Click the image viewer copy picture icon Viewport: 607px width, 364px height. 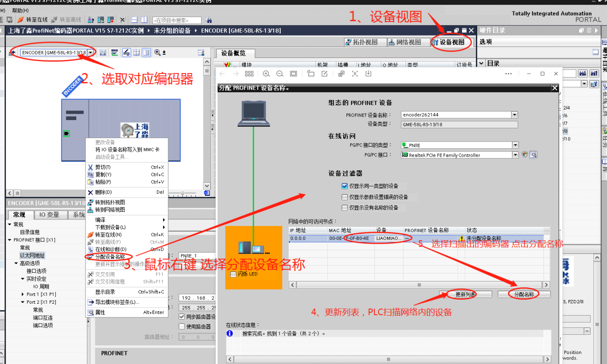(341, 74)
